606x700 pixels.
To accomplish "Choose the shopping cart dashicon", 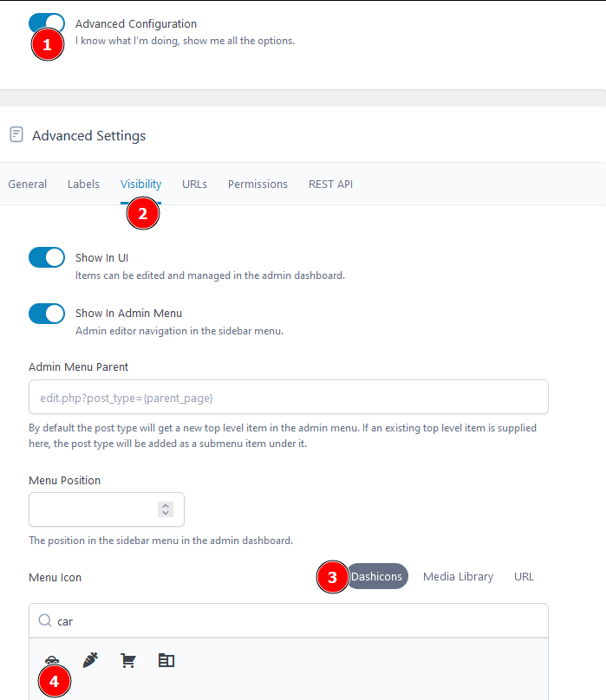I will click(128, 660).
